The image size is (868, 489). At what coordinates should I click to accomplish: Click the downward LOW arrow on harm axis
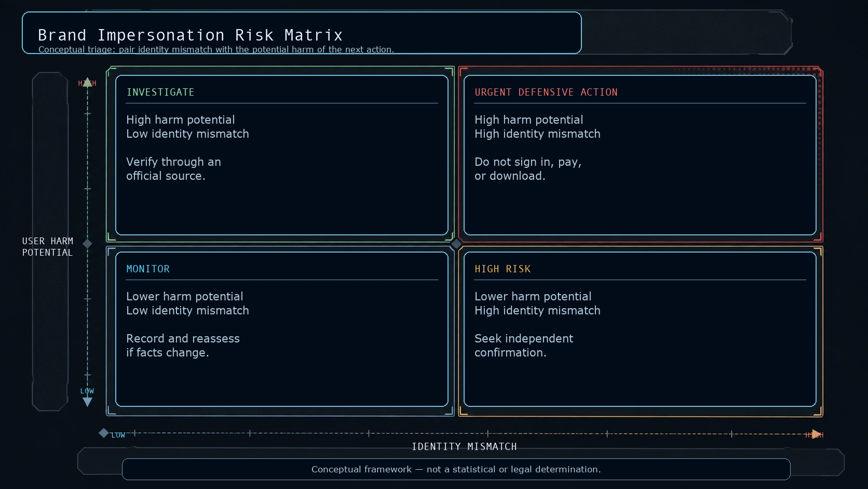click(x=87, y=402)
